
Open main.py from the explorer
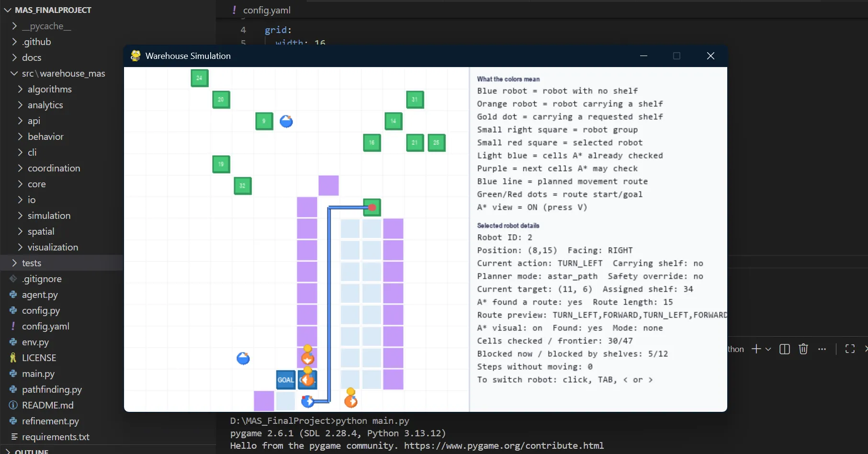(39, 374)
